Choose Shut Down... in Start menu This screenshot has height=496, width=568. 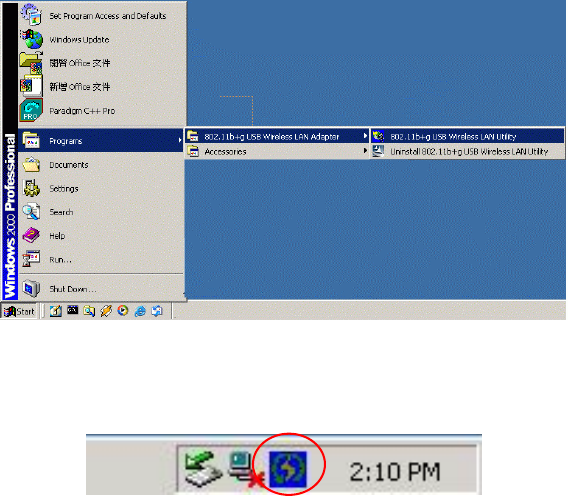(x=101, y=289)
